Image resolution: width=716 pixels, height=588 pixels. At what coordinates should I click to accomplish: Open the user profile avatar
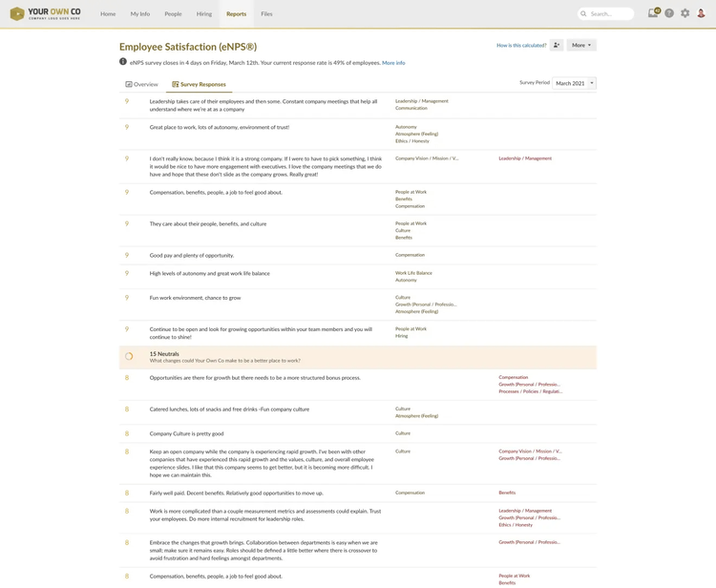[701, 13]
